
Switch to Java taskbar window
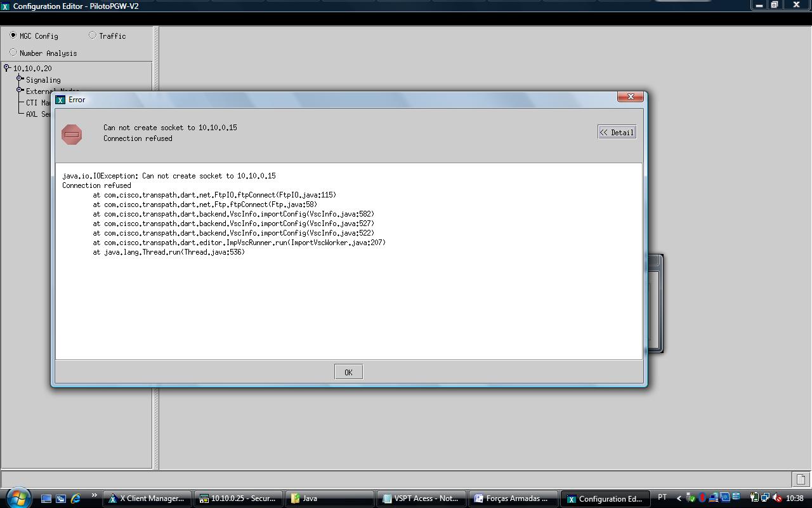click(329, 498)
